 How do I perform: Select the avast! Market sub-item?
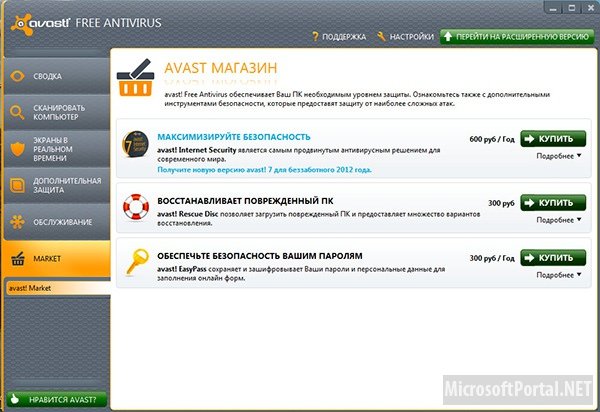click(x=58, y=288)
